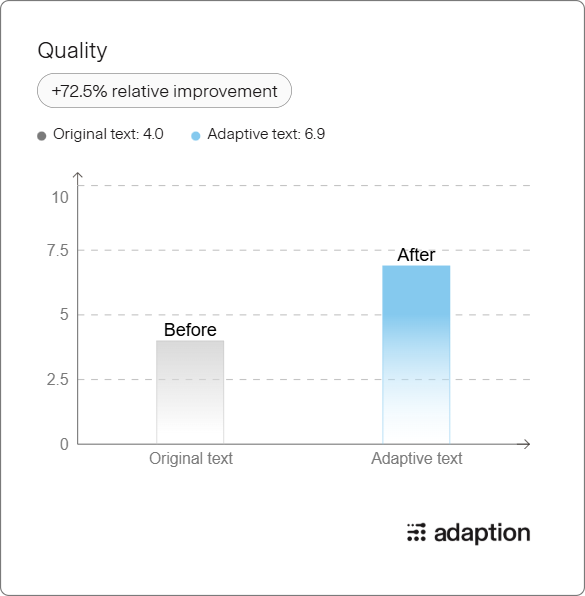585x596 pixels.
Task: Click the +72.5% relative improvement badge
Action: click(x=164, y=91)
